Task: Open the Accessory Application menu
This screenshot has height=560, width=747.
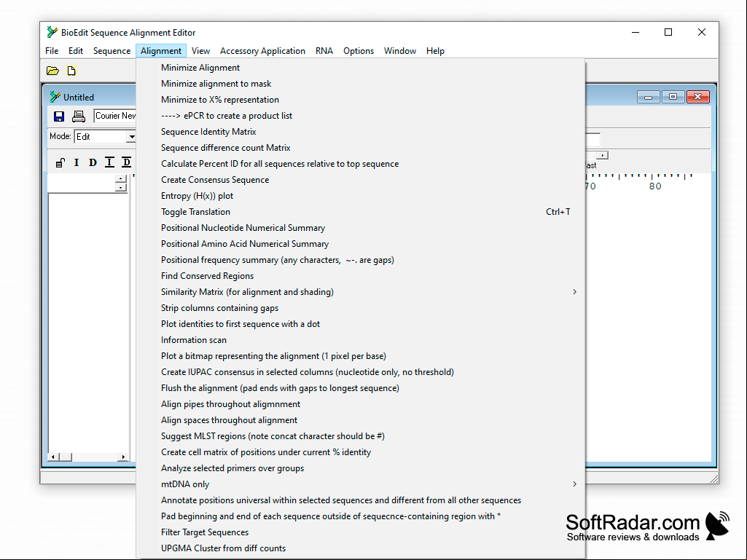Action: point(262,51)
